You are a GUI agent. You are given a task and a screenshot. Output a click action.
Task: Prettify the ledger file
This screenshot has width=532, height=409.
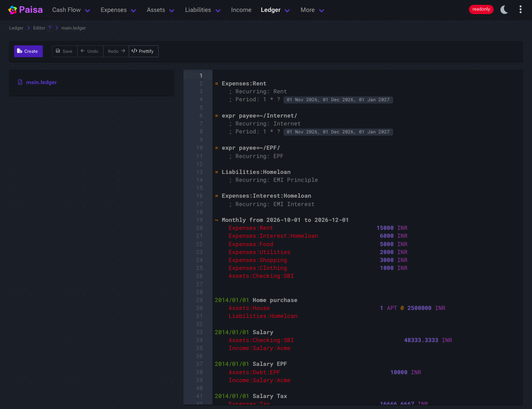click(143, 52)
